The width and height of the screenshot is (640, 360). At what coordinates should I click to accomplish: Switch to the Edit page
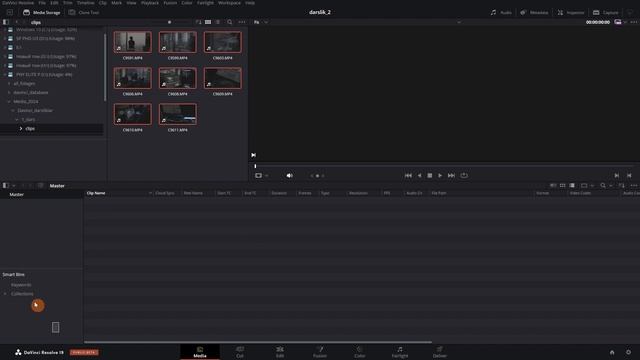tap(280, 352)
